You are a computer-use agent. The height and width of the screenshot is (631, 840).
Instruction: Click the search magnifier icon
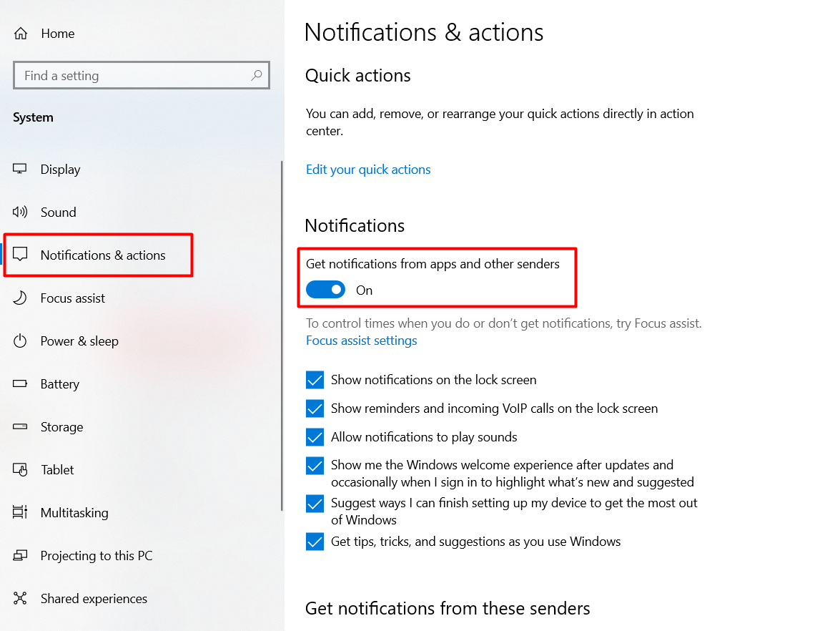pyautogui.click(x=257, y=76)
